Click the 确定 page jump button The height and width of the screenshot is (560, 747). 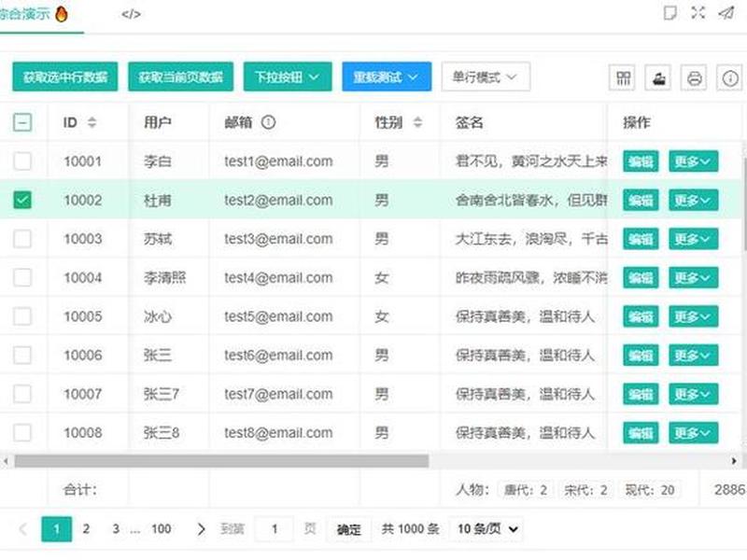tap(348, 529)
